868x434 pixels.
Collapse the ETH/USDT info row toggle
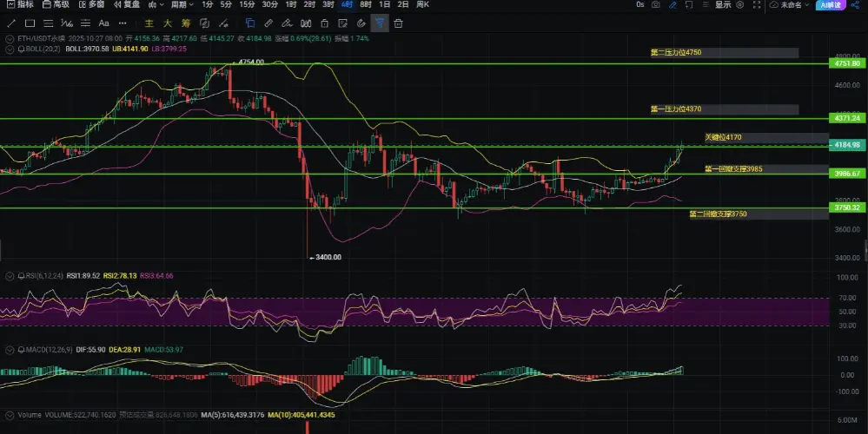click(x=9, y=39)
